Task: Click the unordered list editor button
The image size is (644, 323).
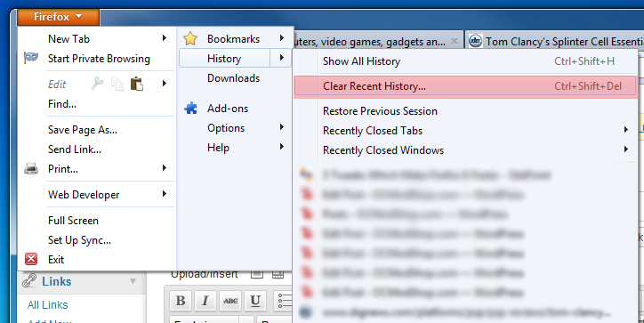Action: click(284, 301)
